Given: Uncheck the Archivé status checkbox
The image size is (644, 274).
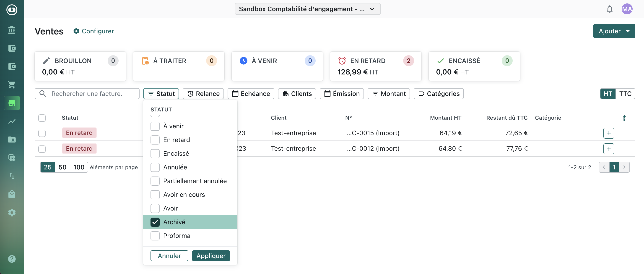Looking at the screenshot, I should point(155,222).
